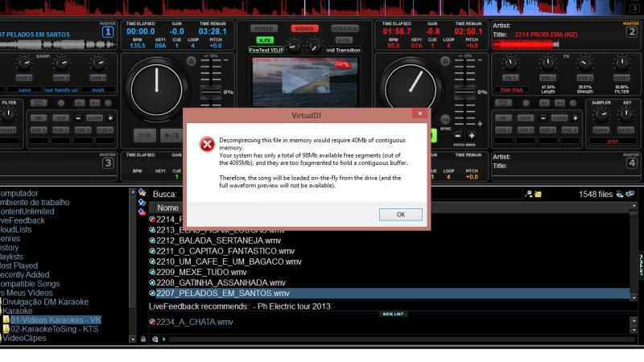The height and width of the screenshot is (362, 644).
Task: Click the first browser side toolbar icon
Action: tap(142, 192)
